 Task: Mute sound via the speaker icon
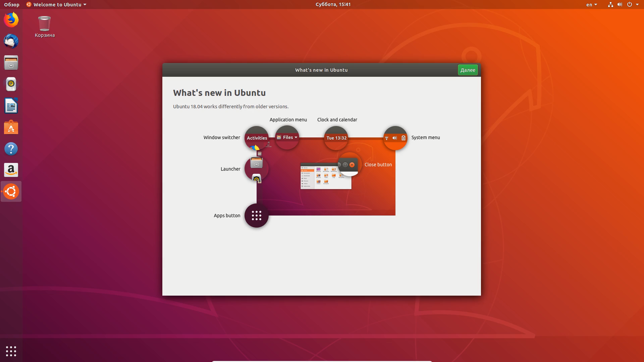click(620, 4)
